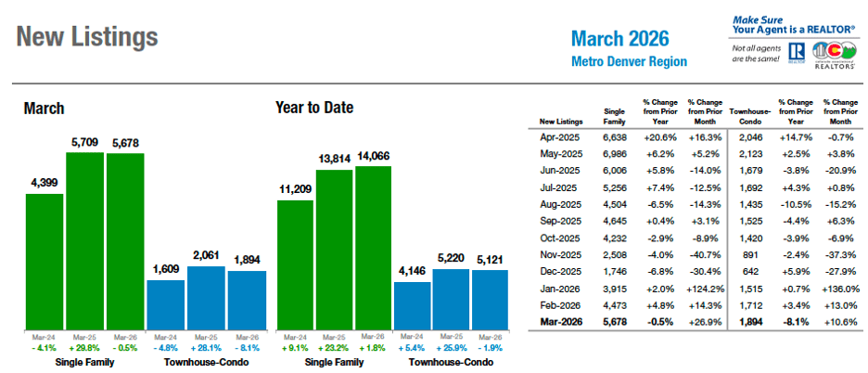
Task: Select the March chart blue bar labeled 2,061
Action: [x=206, y=297]
